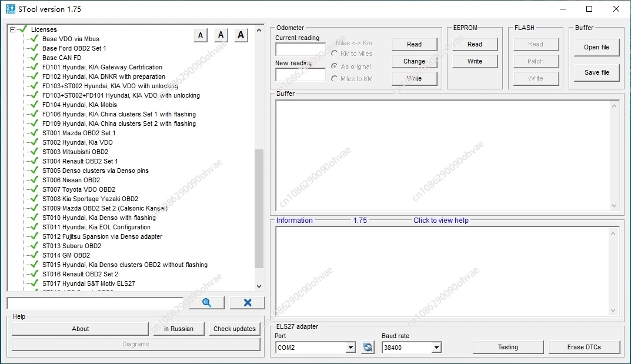The height and width of the screenshot is (364, 631).
Task: Select Base Ford OBD2 Set 1 license
Action: 74,48
